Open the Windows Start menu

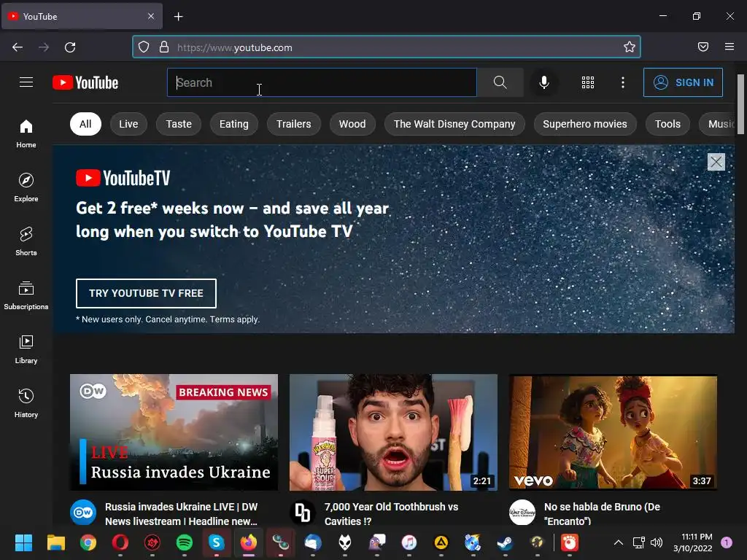click(23, 542)
